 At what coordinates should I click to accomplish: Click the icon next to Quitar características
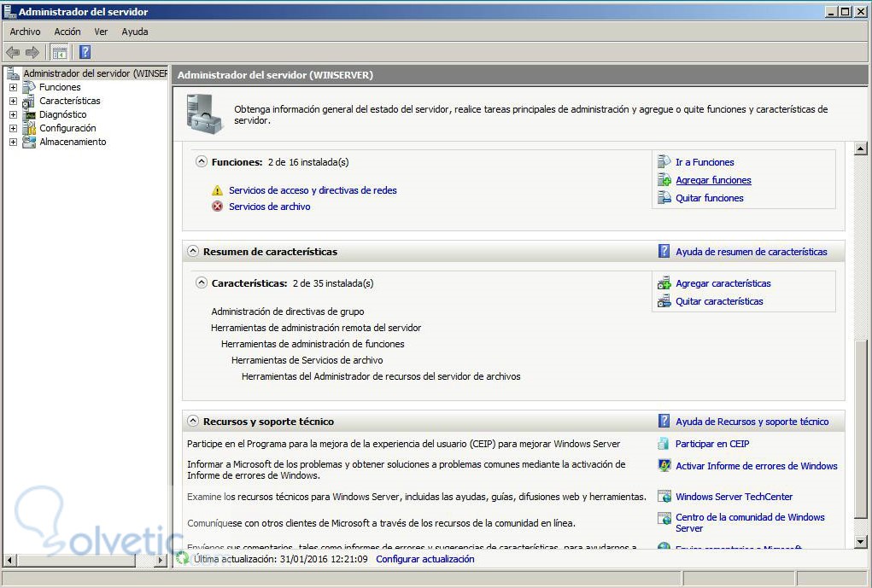coord(664,300)
